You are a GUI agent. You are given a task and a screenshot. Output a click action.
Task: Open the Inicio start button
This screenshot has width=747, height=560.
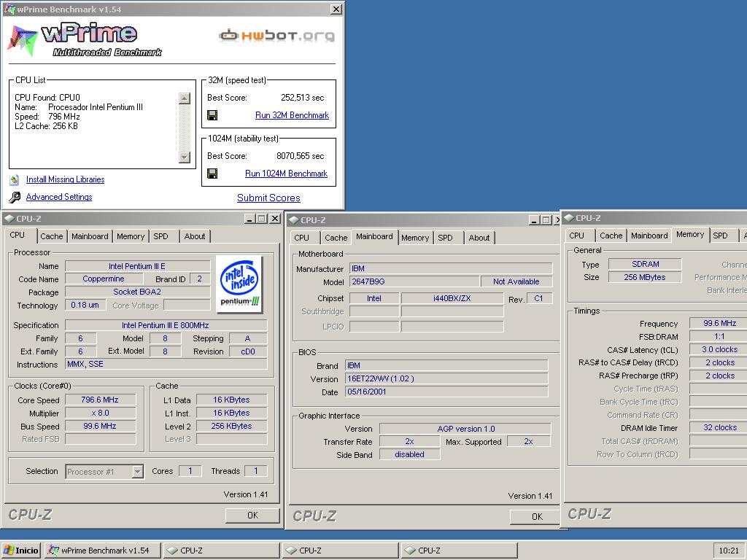point(20,551)
